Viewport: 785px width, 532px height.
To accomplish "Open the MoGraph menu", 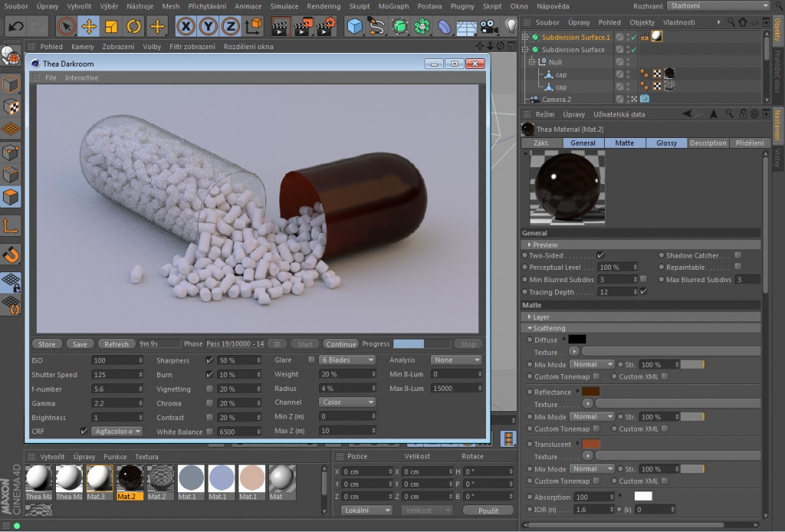I will click(392, 6).
